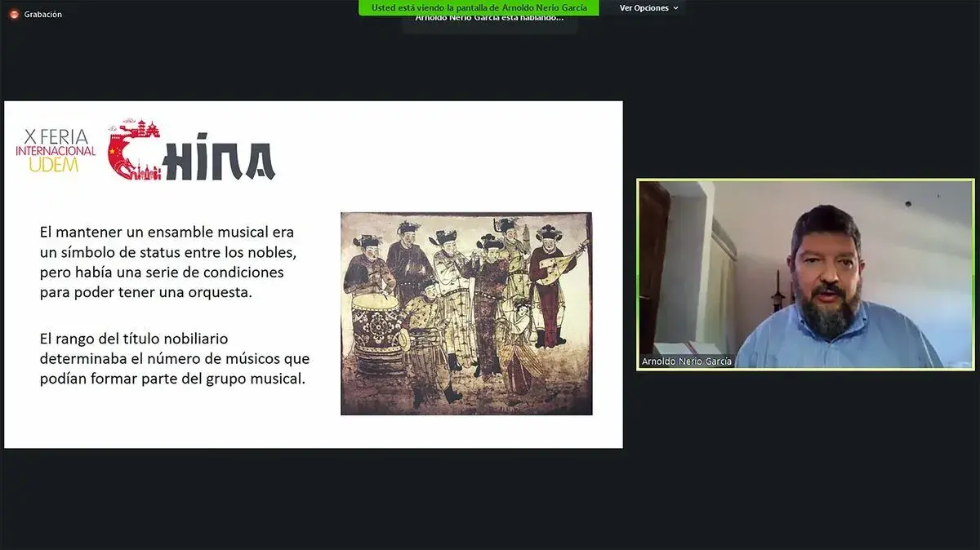
Task: Click the Arnoldo Nerio García name label
Action: [x=686, y=361]
